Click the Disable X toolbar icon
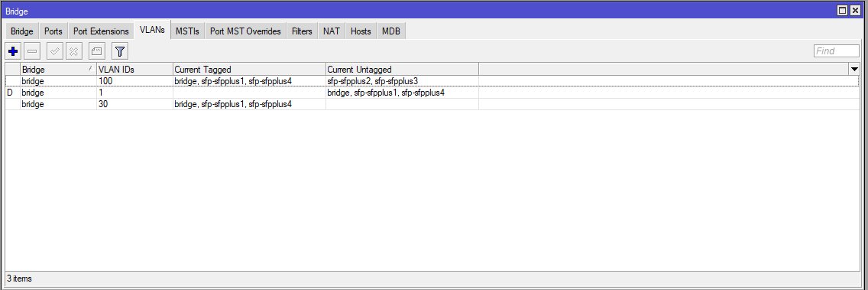 [73, 51]
